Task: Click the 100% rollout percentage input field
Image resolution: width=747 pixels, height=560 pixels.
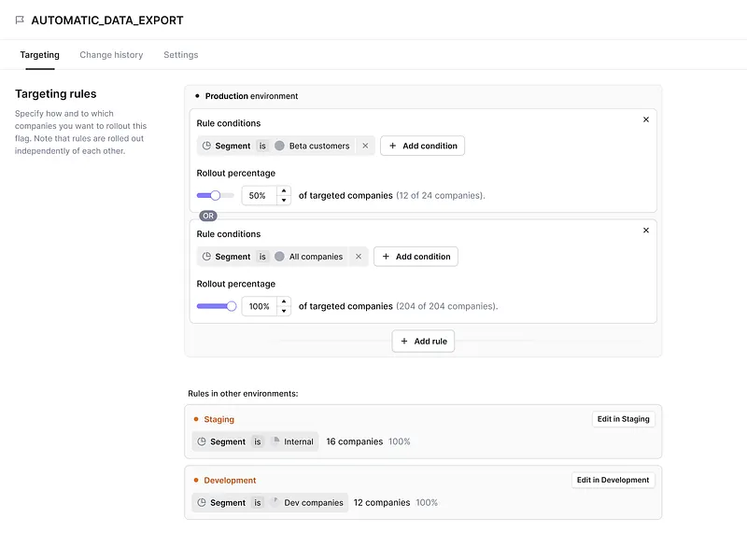Action: point(259,306)
